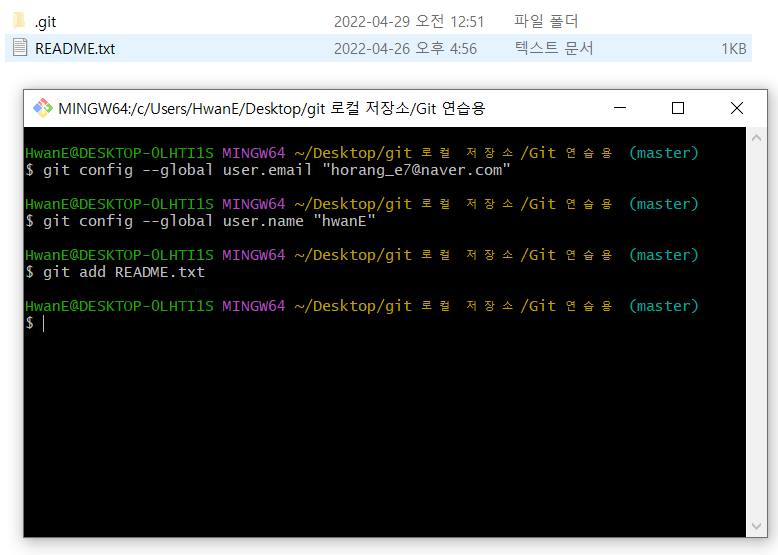Click the git config user.email command line
Viewport: 778px width, 555px height.
click(x=268, y=170)
